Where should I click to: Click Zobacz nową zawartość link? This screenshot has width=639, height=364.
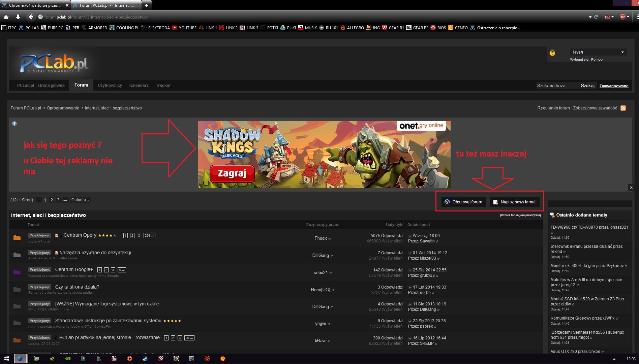(595, 108)
